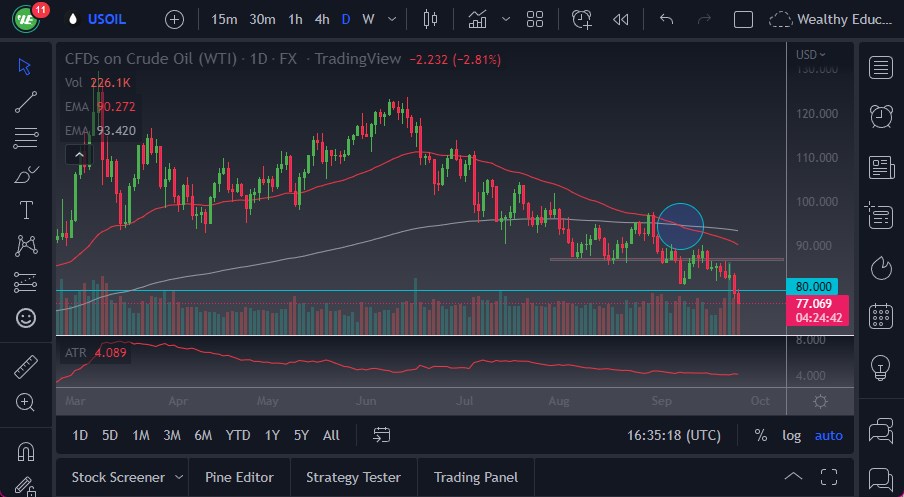Set the range to YTD

pos(238,435)
